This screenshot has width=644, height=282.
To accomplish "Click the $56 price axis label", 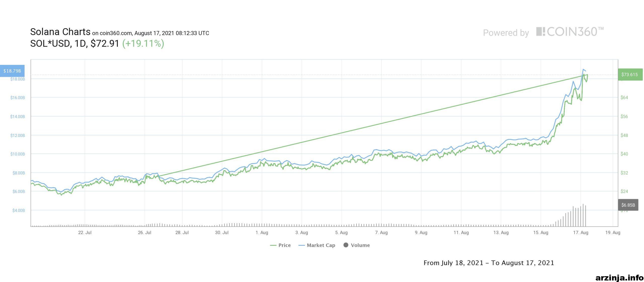I will [x=624, y=117].
